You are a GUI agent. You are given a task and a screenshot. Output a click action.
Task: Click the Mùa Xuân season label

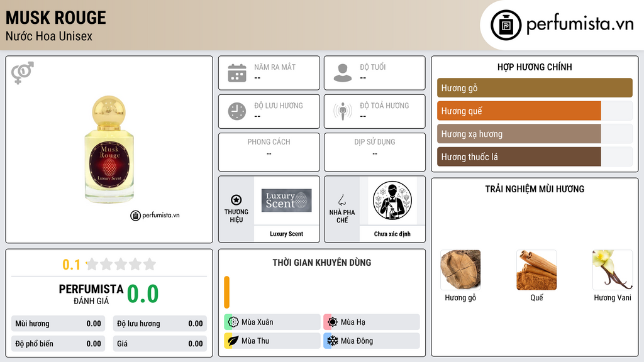(257, 322)
